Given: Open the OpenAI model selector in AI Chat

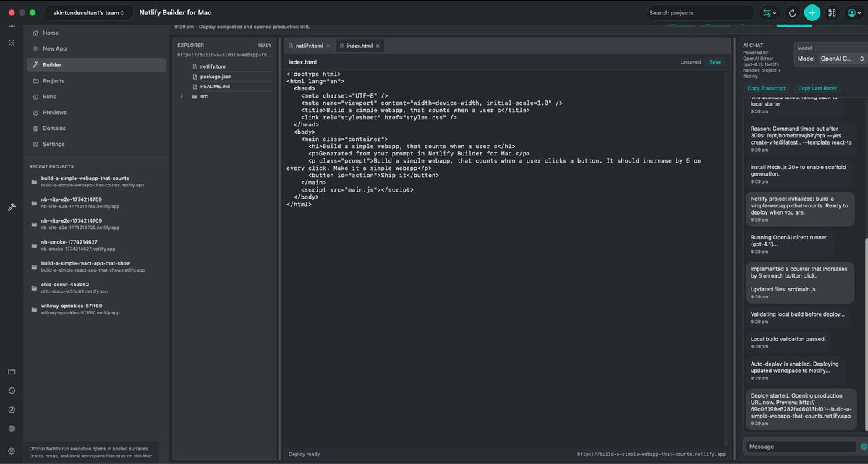Looking at the screenshot, I should [x=841, y=59].
